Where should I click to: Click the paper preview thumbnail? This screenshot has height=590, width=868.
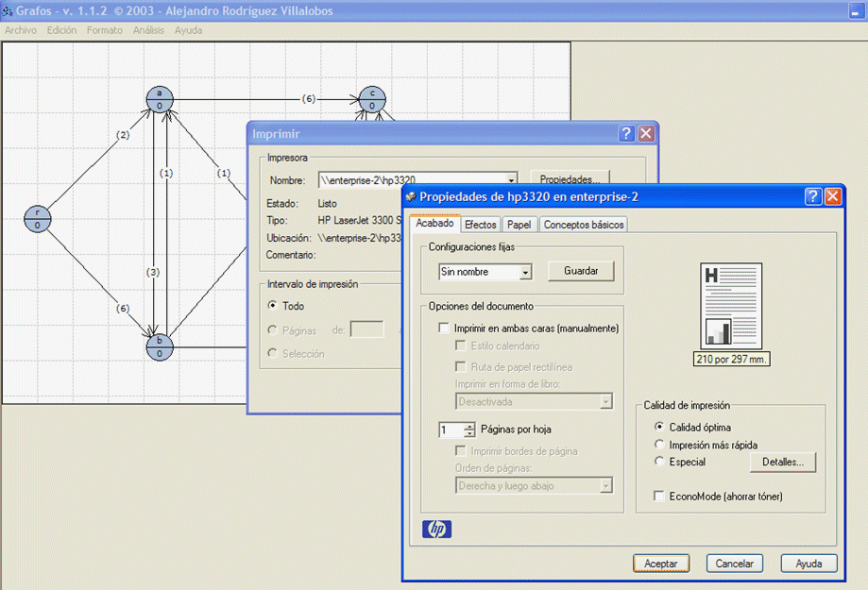click(731, 306)
